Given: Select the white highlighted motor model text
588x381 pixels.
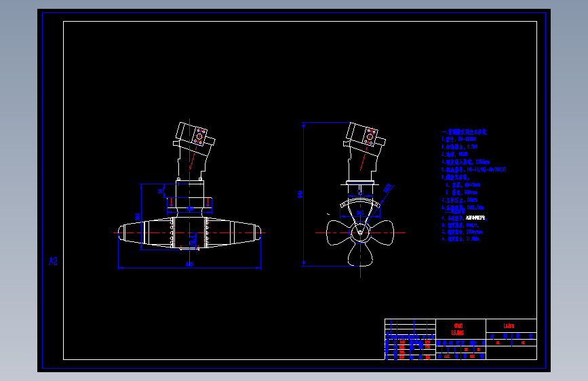Looking at the screenshot, I should pos(475,218).
